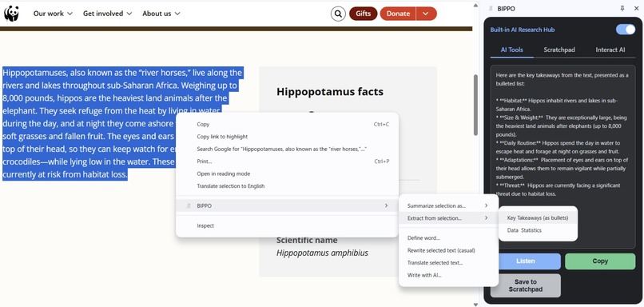Screen dimensions: 644x307
Task: Choose Define word option
Action: coord(448,238)
